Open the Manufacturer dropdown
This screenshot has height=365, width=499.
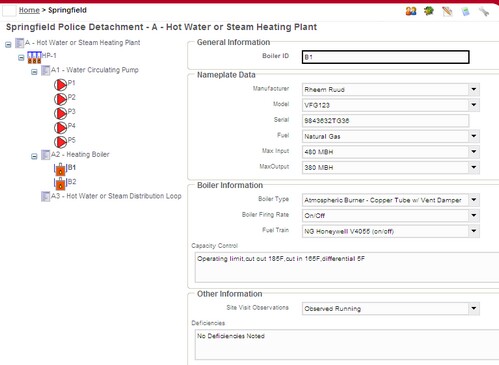coord(474,89)
